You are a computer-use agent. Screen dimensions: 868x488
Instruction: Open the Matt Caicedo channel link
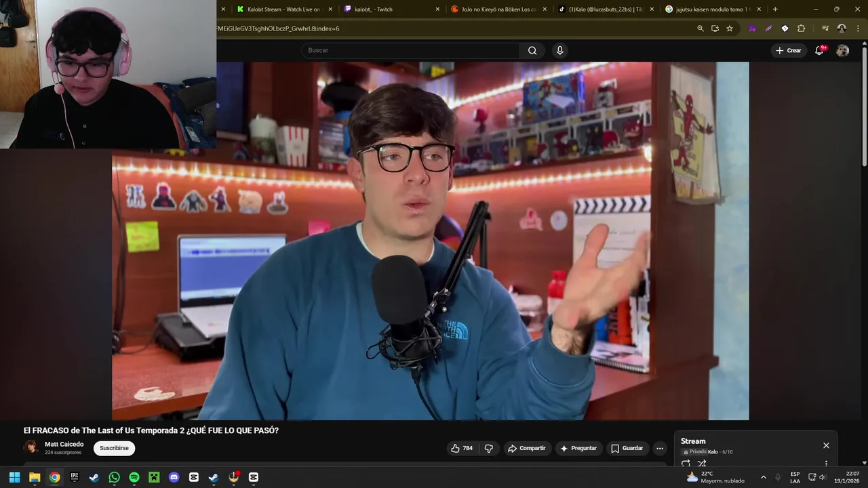click(64, 444)
